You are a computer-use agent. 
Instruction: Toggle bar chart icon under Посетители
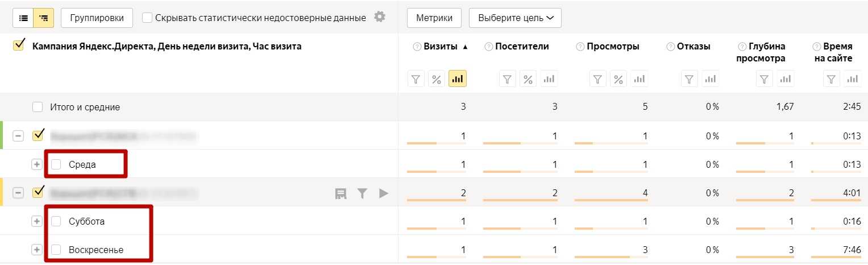[549, 79]
